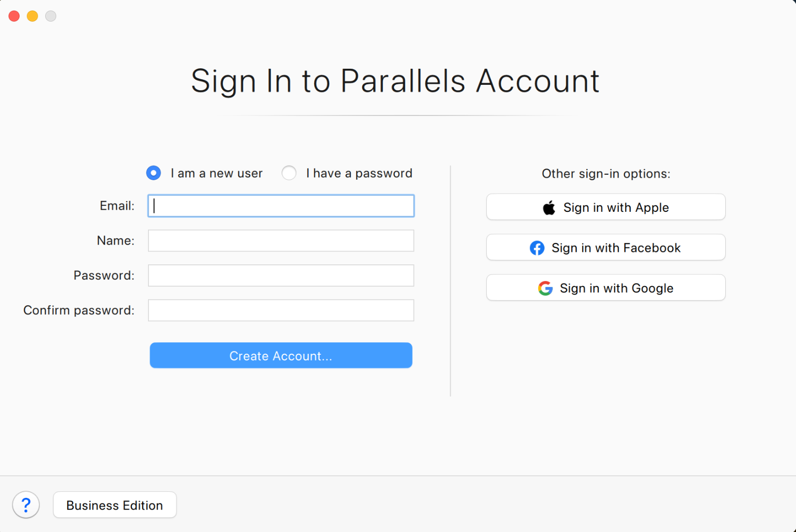Select the "I have a password" radio button
The image size is (796, 532).
pyautogui.click(x=289, y=173)
